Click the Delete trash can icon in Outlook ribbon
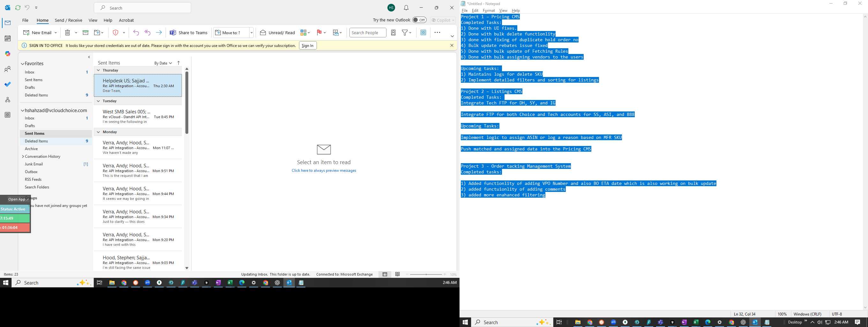The image size is (868, 327). [67, 33]
